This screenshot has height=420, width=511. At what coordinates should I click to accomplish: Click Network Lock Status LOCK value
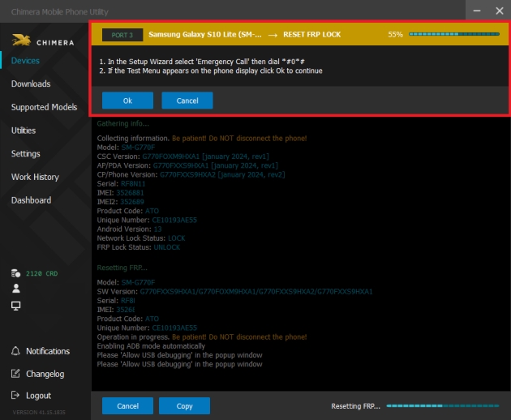[176, 238]
